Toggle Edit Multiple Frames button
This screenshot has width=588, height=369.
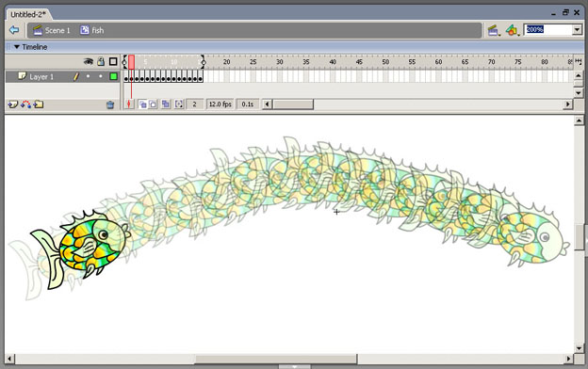(166, 104)
